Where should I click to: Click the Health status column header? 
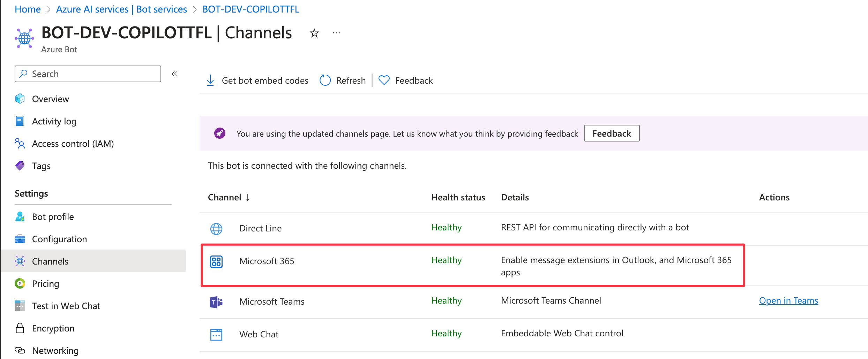458,197
